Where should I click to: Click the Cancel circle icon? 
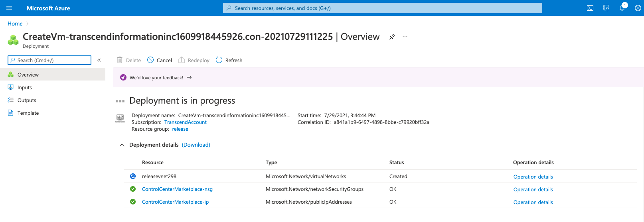point(150,60)
